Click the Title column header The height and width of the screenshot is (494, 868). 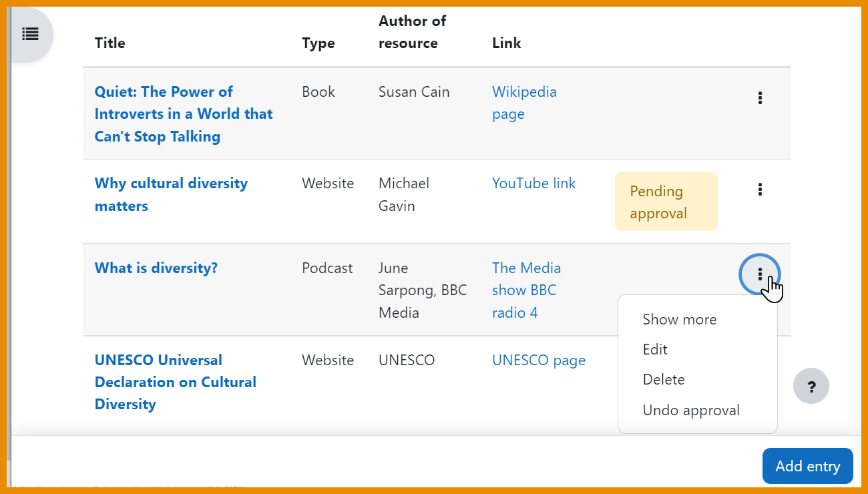[110, 43]
